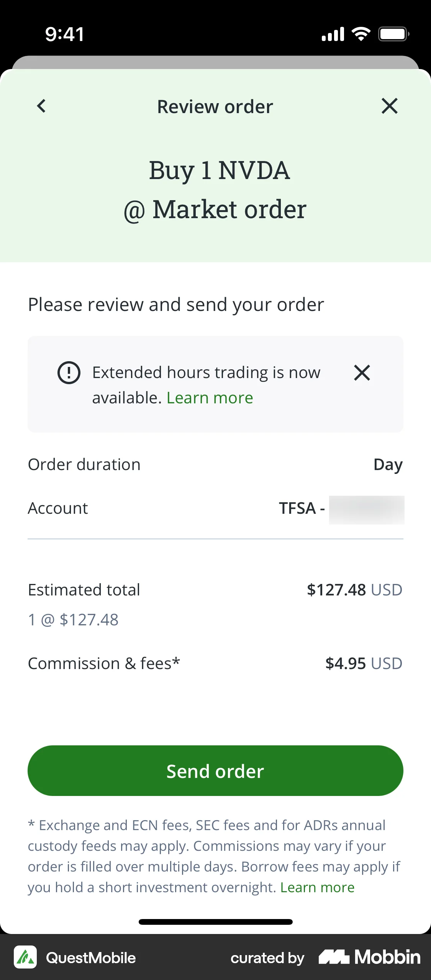Open Learn more about extended hours trading
Screen dimensions: 431x980
[x=210, y=398]
